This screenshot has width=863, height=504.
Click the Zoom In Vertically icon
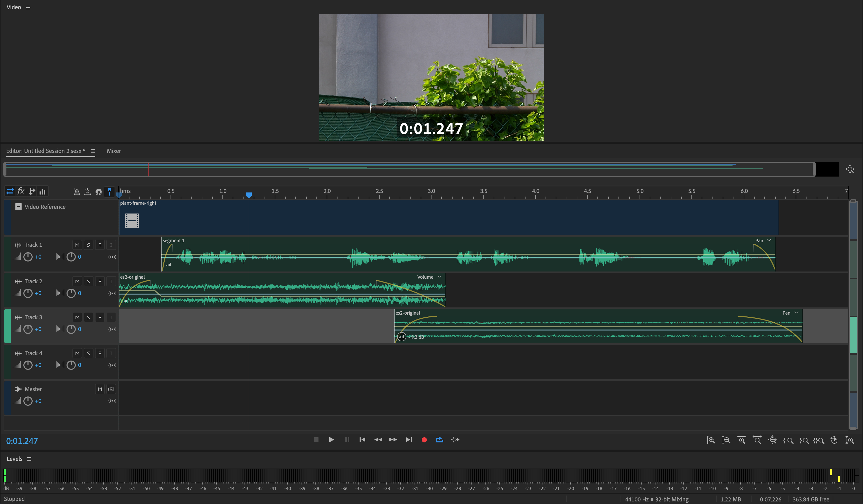tap(711, 440)
